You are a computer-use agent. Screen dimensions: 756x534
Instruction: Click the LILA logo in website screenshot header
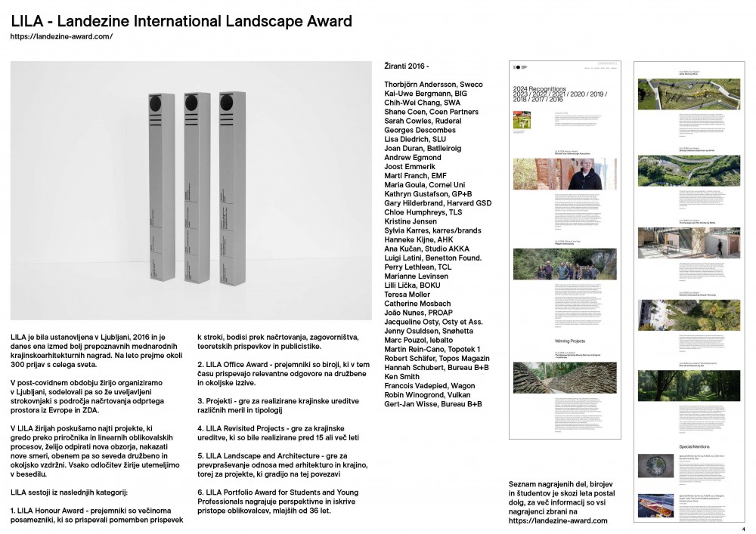click(517, 66)
